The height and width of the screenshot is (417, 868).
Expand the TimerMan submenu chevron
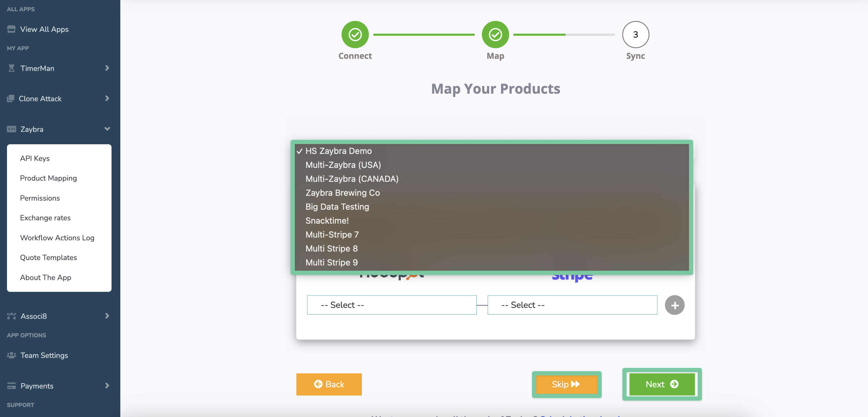point(107,68)
